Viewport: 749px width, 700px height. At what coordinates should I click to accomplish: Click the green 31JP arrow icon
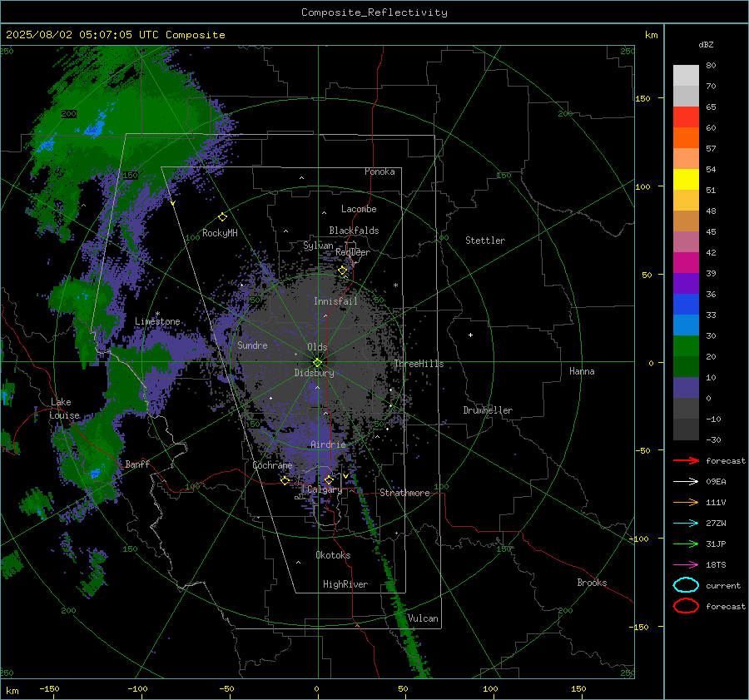click(x=686, y=544)
